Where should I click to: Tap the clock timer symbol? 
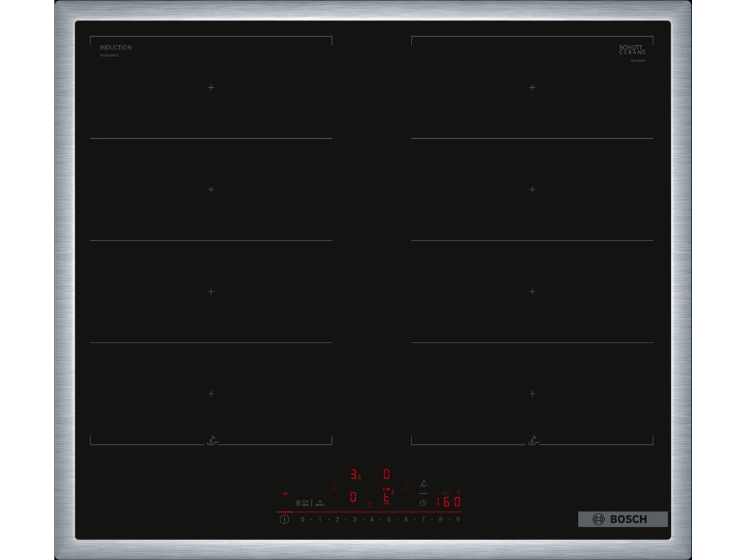coord(423,503)
